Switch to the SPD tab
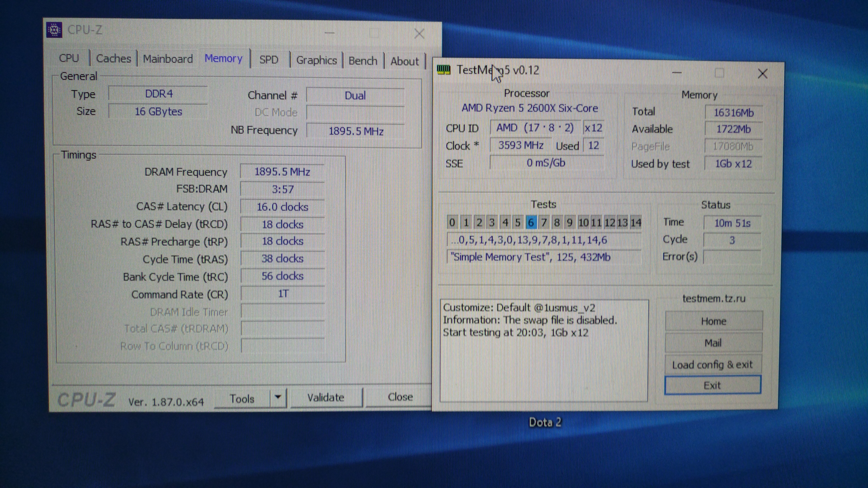868x488 pixels. pos(269,60)
